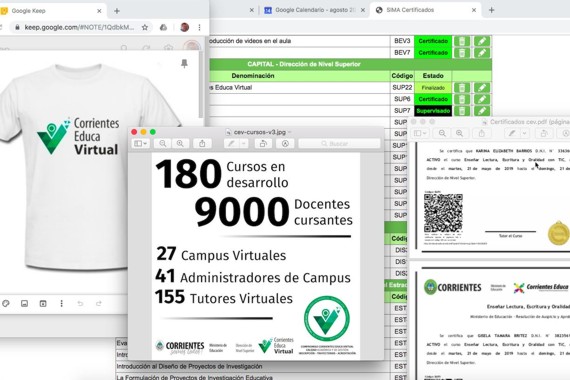
Task: Delete the SUP6 certified course
Action: (462, 99)
